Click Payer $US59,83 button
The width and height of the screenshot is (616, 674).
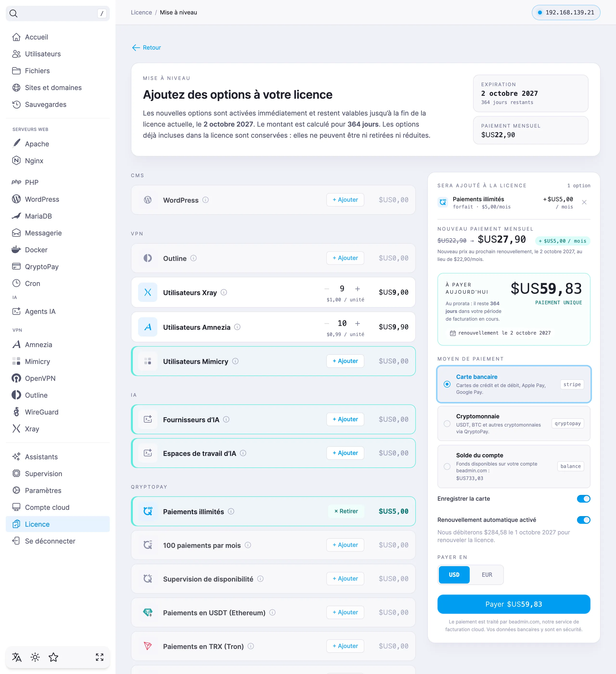point(514,604)
